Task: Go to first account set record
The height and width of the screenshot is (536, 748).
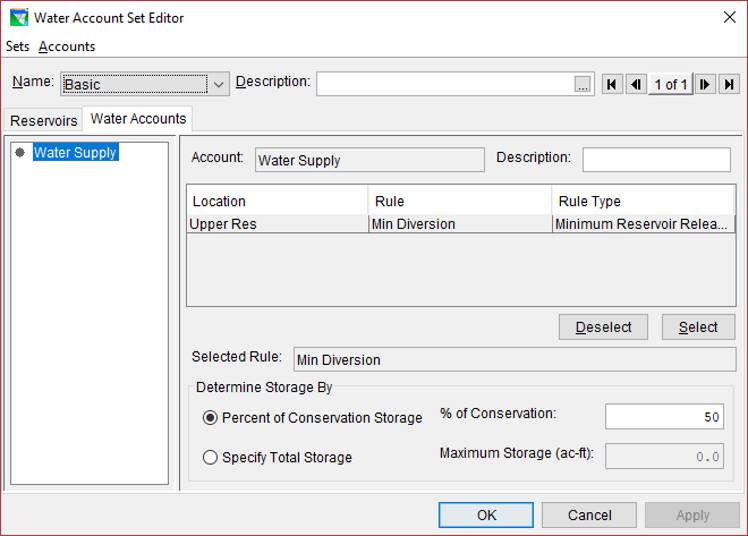Action: [612, 84]
